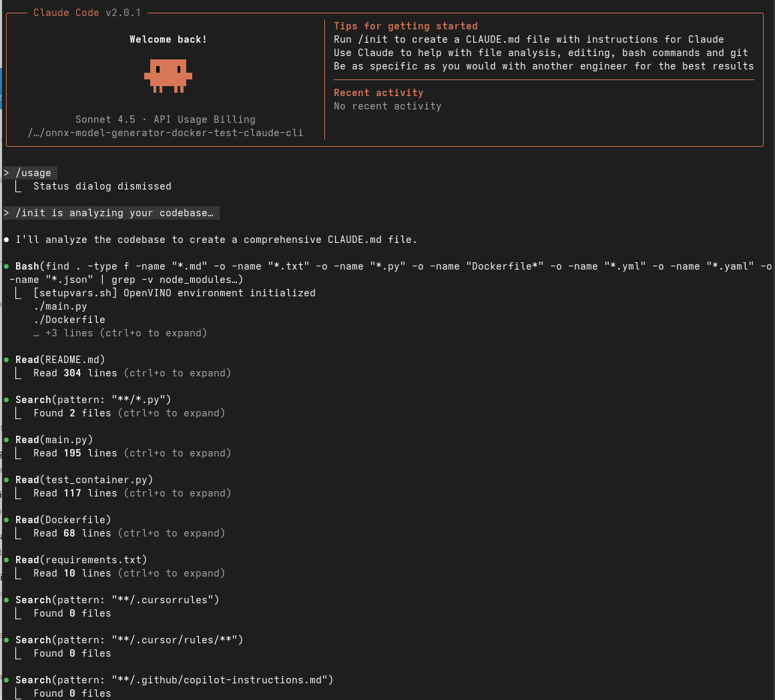Viewport: 775px width, 700px height.
Task: Click the onnx-model-generator project path text
Action: 166,133
